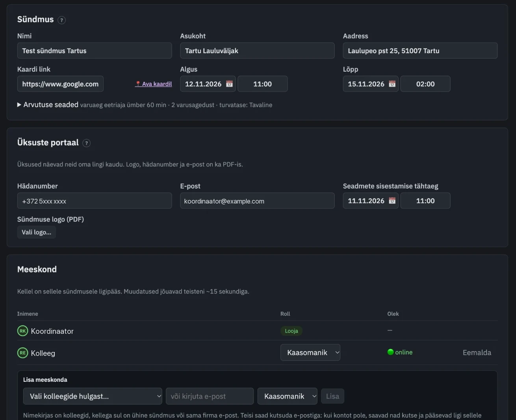Viewport: 516px width, 420px height.
Task: Open help icon next to Sündmus heading
Action: (61, 20)
